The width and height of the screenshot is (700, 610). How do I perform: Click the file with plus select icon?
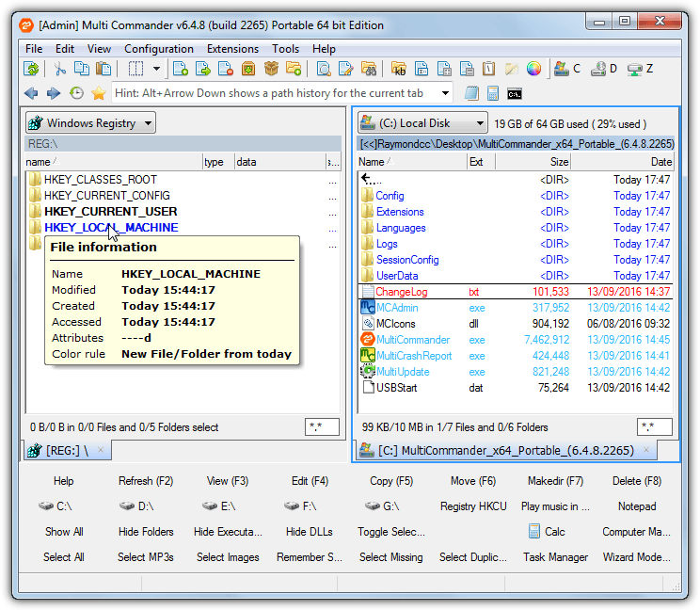pyautogui.click(x=444, y=70)
